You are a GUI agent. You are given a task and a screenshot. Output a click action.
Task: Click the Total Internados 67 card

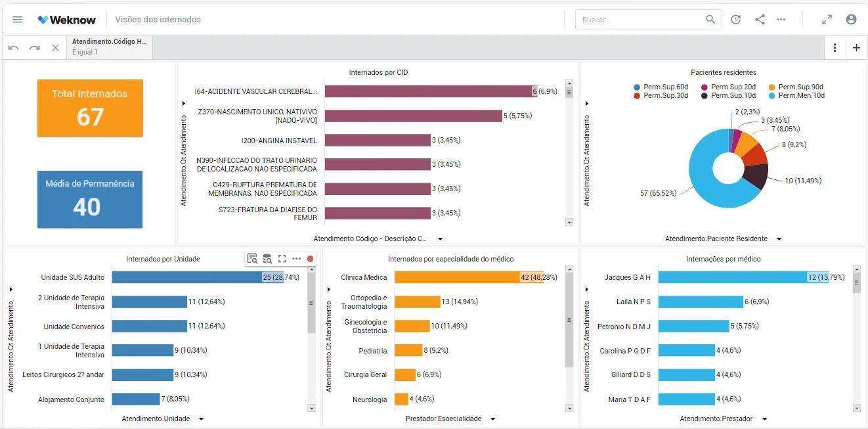[90, 108]
